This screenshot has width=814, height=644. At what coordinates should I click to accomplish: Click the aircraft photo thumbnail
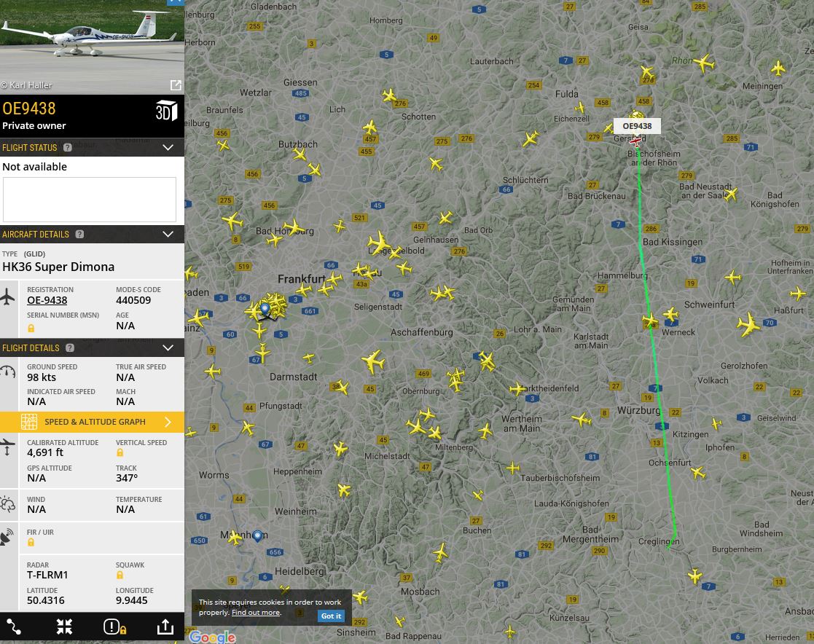tap(87, 44)
